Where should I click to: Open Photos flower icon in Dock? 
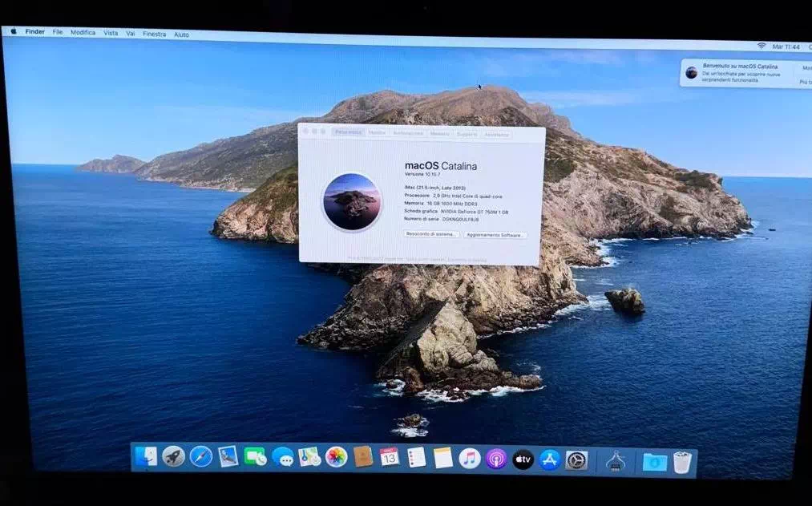click(336, 457)
